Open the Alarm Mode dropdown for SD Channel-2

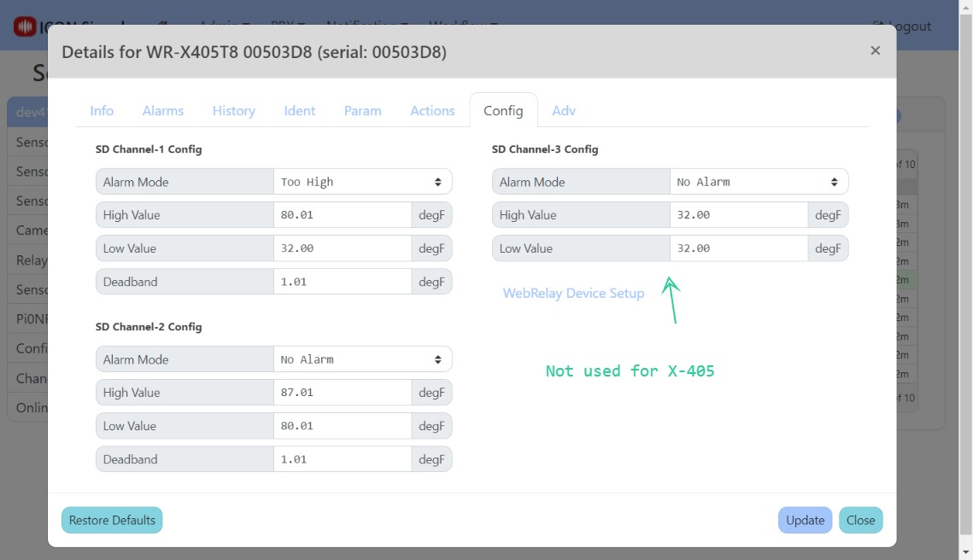coord(361,359)
